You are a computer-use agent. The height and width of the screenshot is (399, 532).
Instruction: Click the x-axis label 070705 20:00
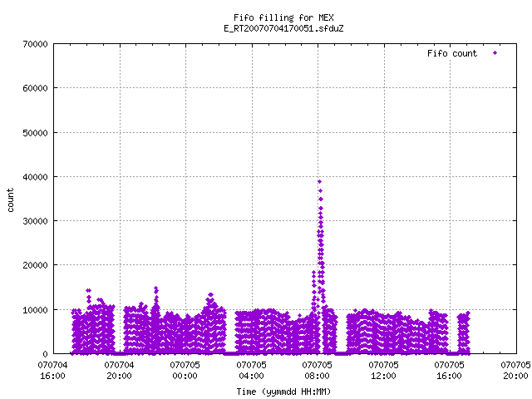pyautogui.click(x=516, y=370)
